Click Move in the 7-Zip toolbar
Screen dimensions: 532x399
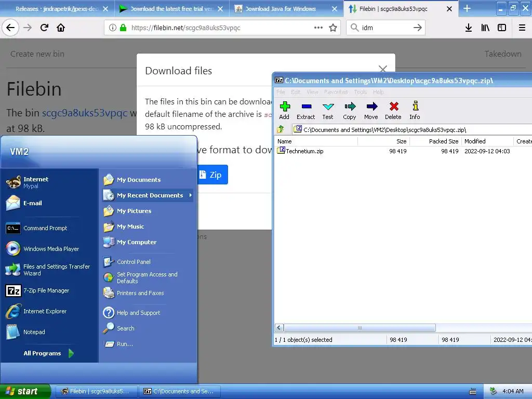tap(371, 111)
